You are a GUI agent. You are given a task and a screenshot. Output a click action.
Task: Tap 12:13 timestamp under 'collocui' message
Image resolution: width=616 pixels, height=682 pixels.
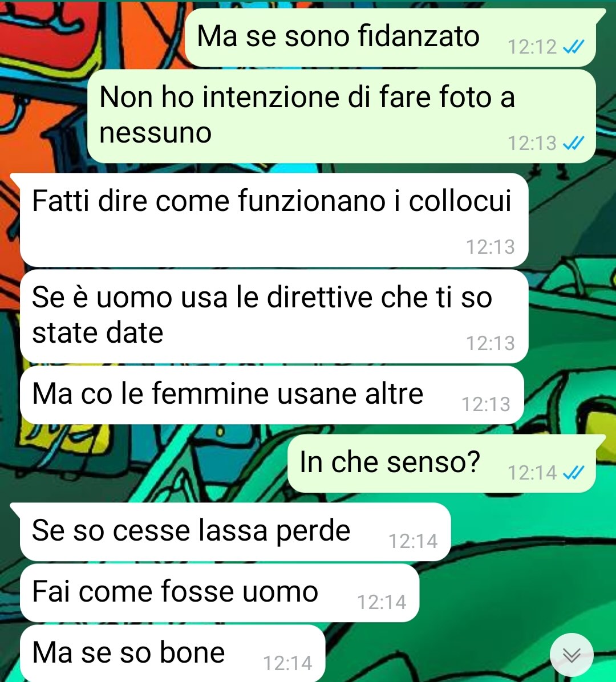click(x=491, y=247)
